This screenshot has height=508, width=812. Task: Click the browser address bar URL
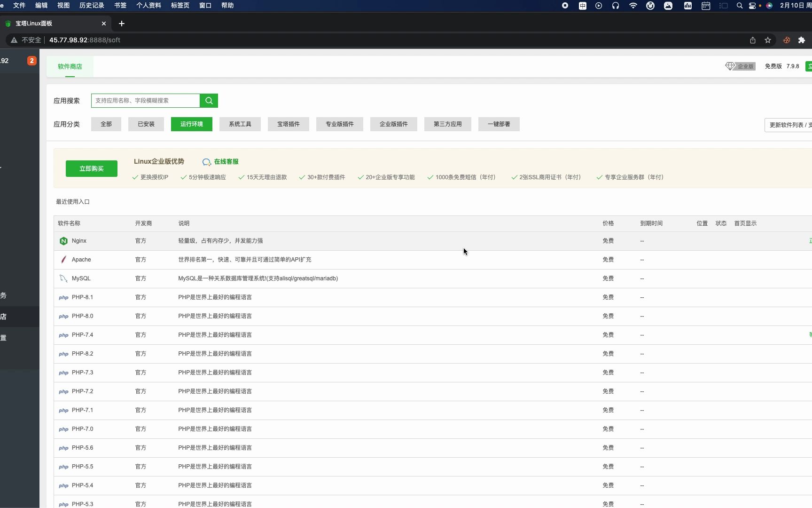[x=85, y=40]
